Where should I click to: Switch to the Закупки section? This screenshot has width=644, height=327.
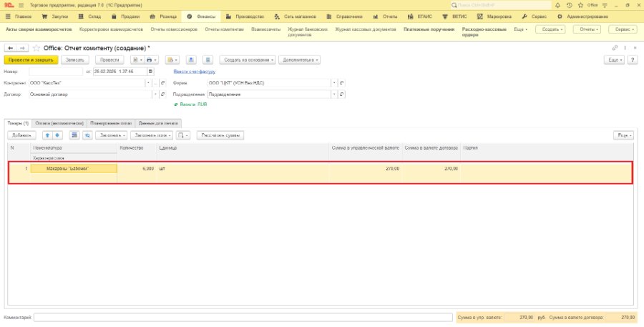coord(55,17)
